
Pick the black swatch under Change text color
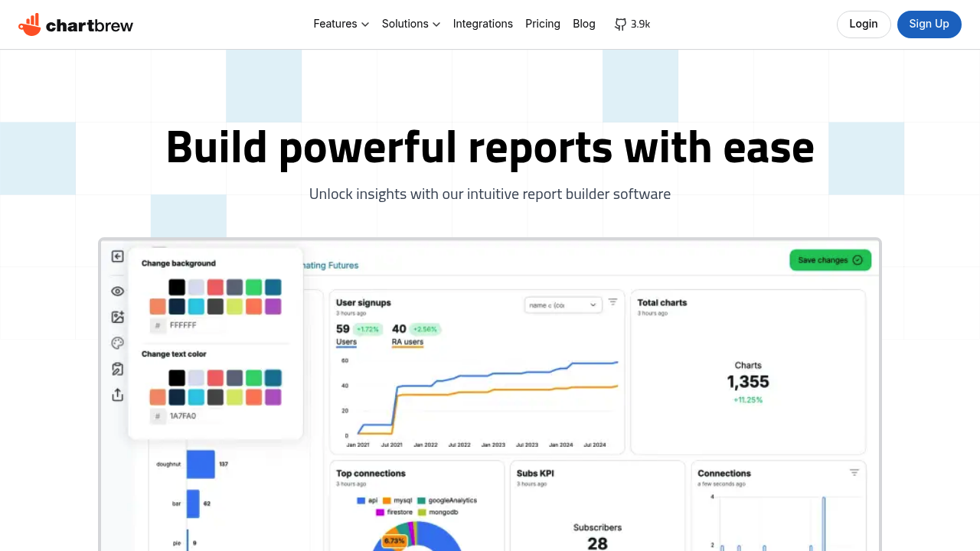(177, 378)
